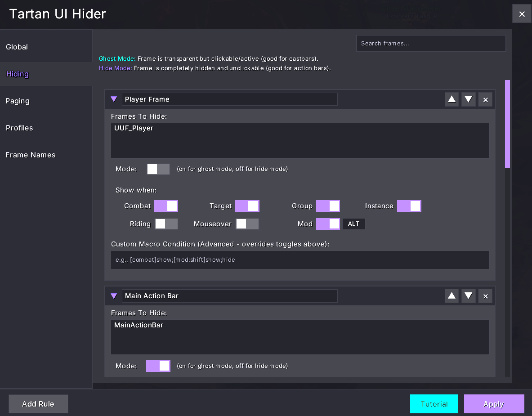Switch Player Frame mode to ghost
This screenshot has height=416, width=532.
158,169
